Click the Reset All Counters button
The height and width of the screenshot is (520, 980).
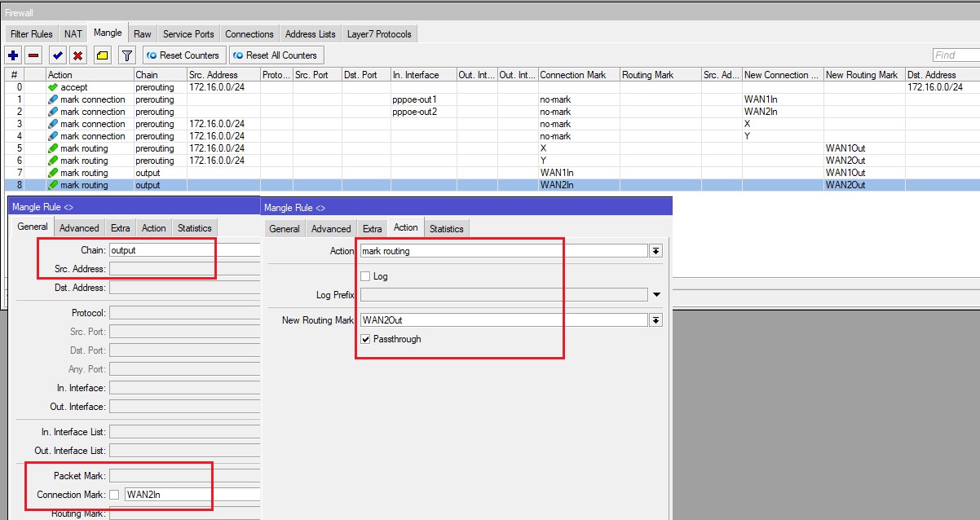click(x=275, y=55)
